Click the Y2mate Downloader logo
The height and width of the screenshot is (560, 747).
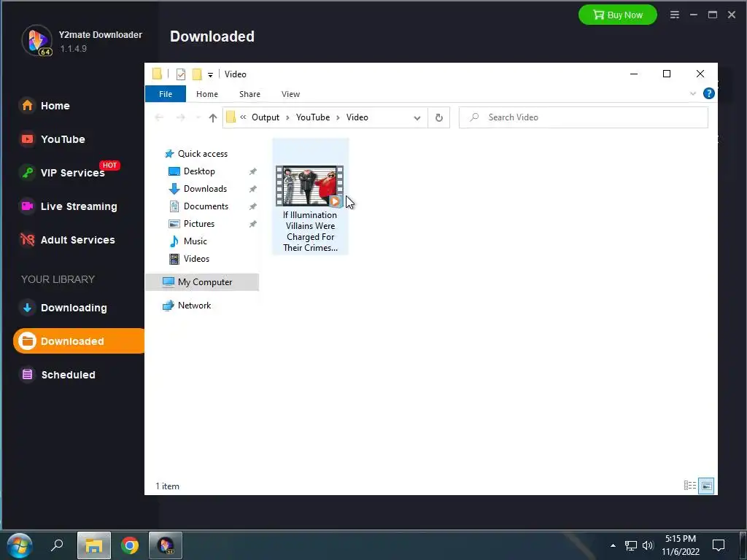[x=36, y=41]
